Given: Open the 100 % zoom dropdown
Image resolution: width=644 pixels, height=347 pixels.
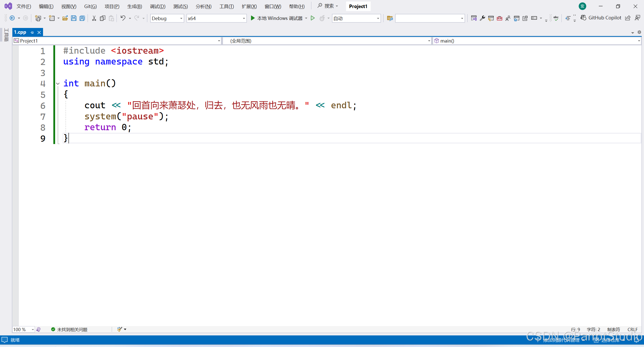Looking at the screenshot, I should tap(24, 329).
